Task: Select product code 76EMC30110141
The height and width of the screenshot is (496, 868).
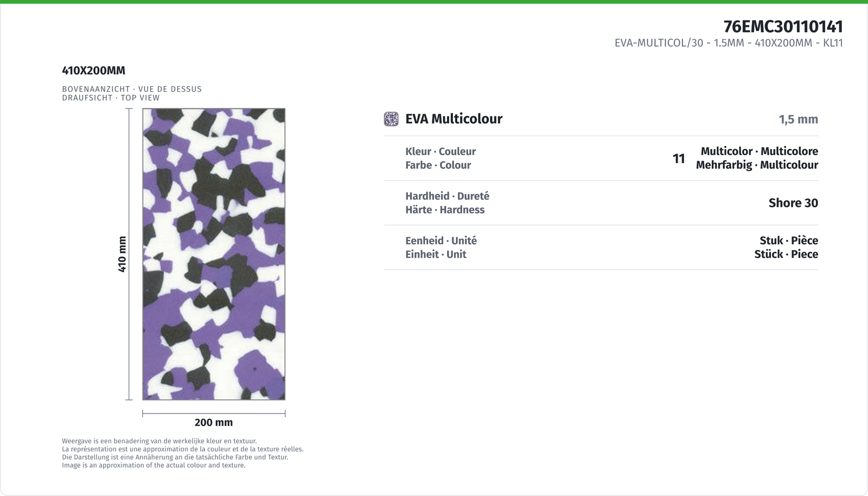Action: tap(783, 26)
